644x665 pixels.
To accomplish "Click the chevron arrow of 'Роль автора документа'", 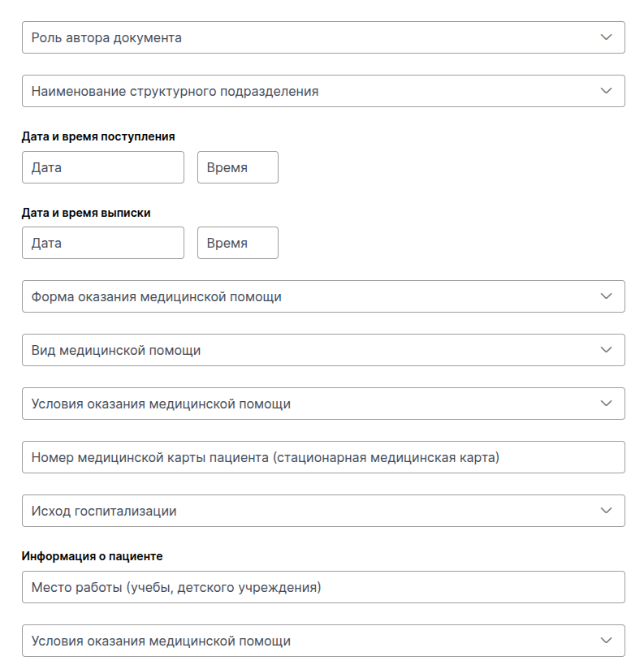I will (x=607, y=37).
